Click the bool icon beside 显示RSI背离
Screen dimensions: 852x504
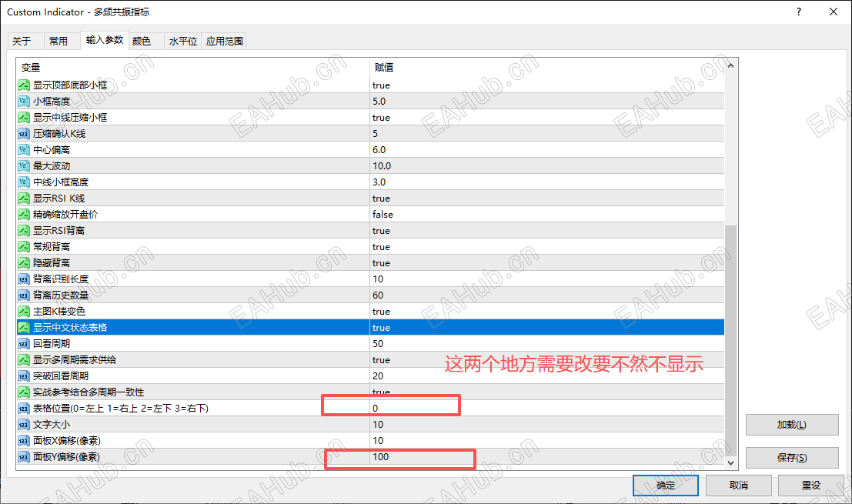tap(23, 231)
